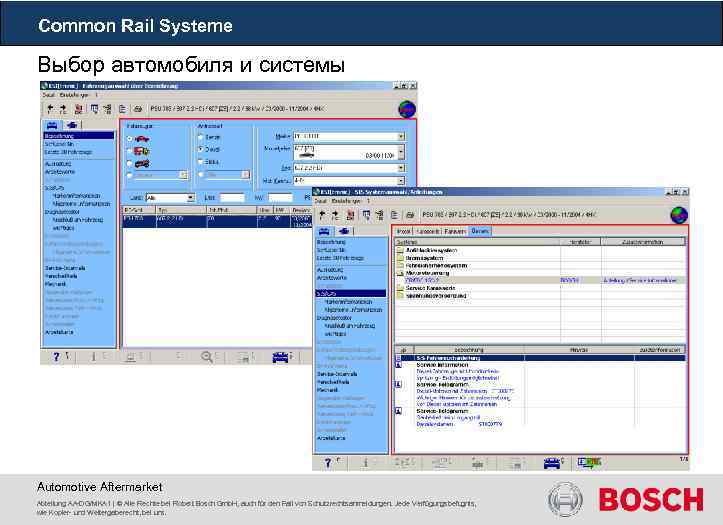Viewport: 723px width, 525px height.
Task: Click highlighted SIS/CAS entry in front sidebar
Action: click(351, 294)
